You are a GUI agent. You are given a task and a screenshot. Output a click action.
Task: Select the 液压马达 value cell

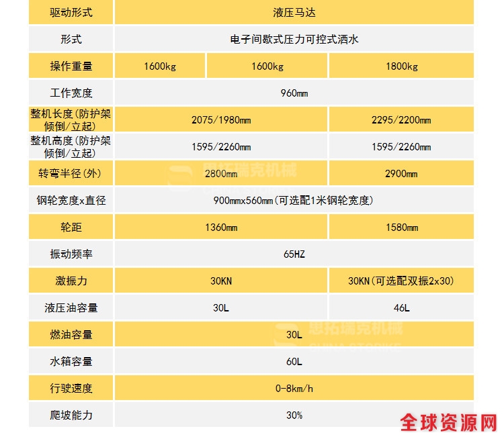pos(294,12)
